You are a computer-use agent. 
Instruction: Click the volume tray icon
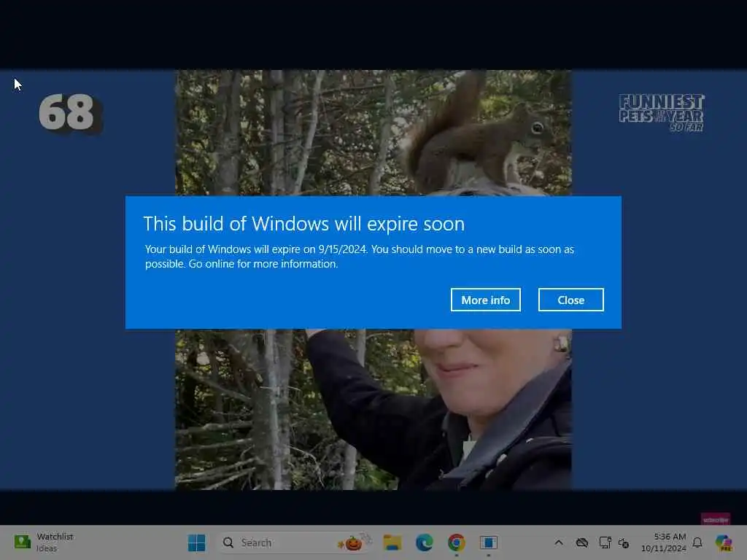point(624,542)
